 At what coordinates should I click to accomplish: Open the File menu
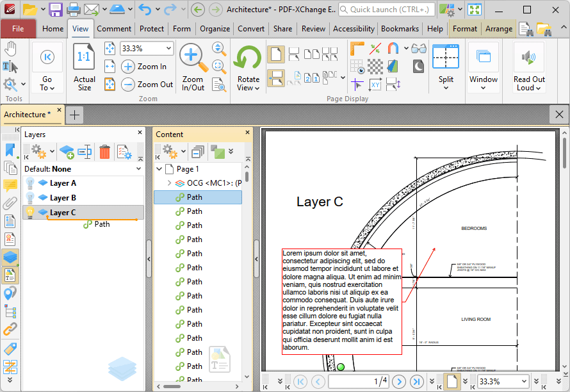[18, 29]
